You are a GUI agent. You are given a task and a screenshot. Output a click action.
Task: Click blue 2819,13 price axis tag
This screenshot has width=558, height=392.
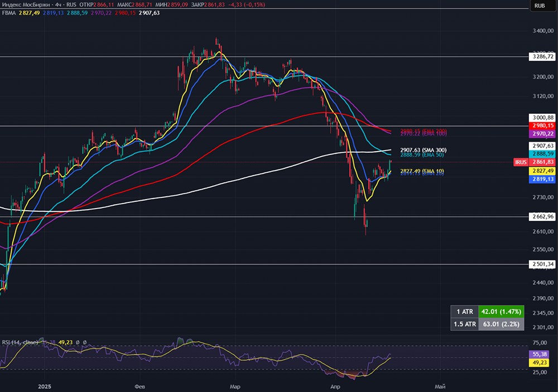542,180
